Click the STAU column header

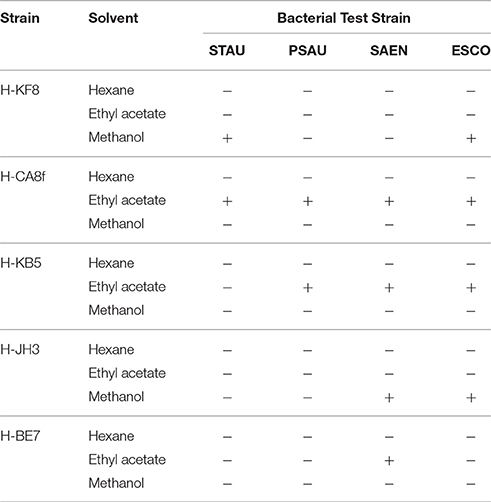[227, 51]
